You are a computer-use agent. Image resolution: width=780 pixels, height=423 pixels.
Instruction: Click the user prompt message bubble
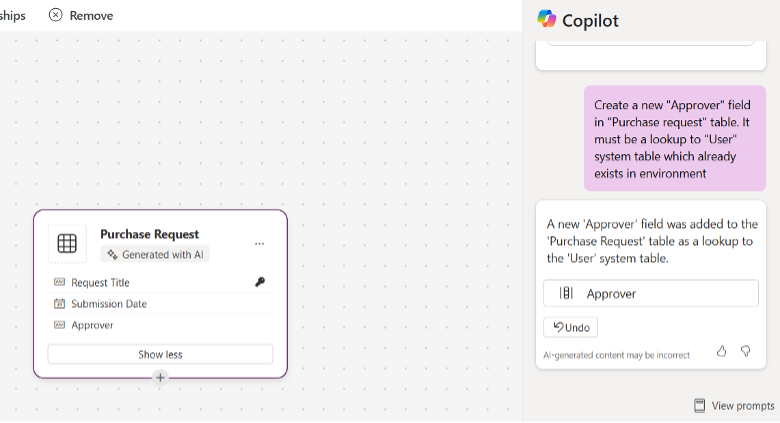coord(675,138)
